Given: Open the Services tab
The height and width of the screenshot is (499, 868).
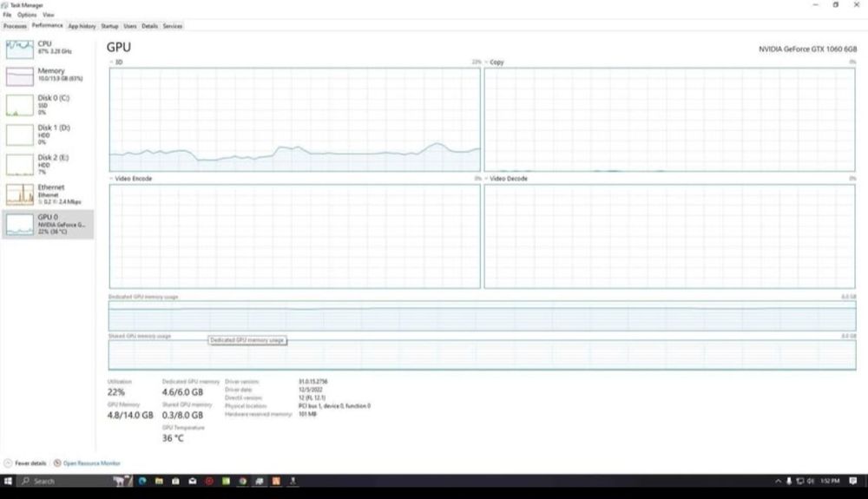Looking at the screenshot, I should pos(172,26).
